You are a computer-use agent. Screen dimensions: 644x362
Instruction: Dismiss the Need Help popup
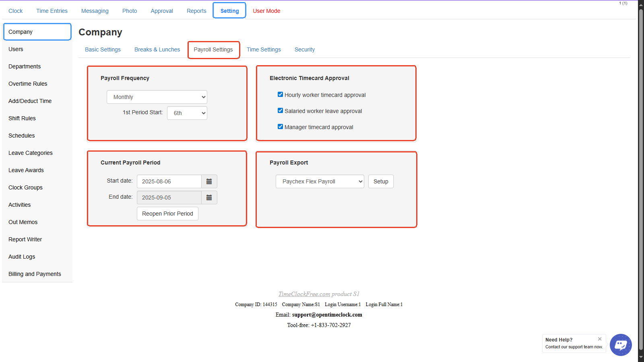coord(599,339)
